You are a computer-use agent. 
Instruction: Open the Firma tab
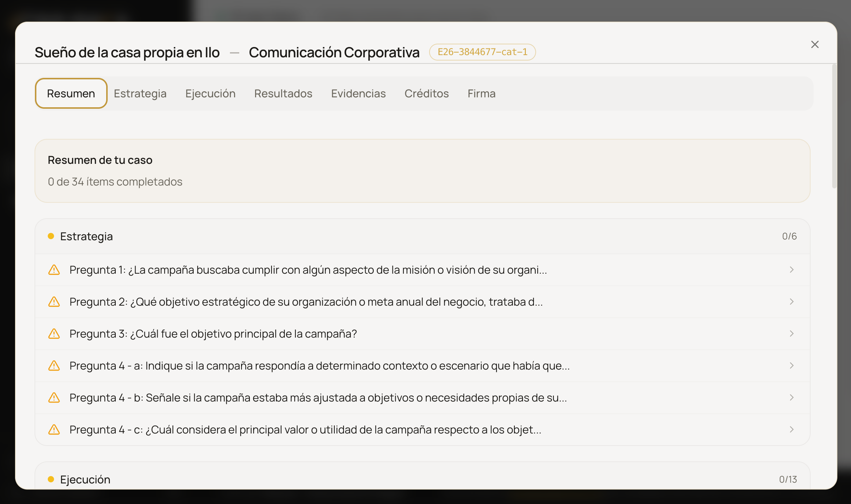click(481, 93)
